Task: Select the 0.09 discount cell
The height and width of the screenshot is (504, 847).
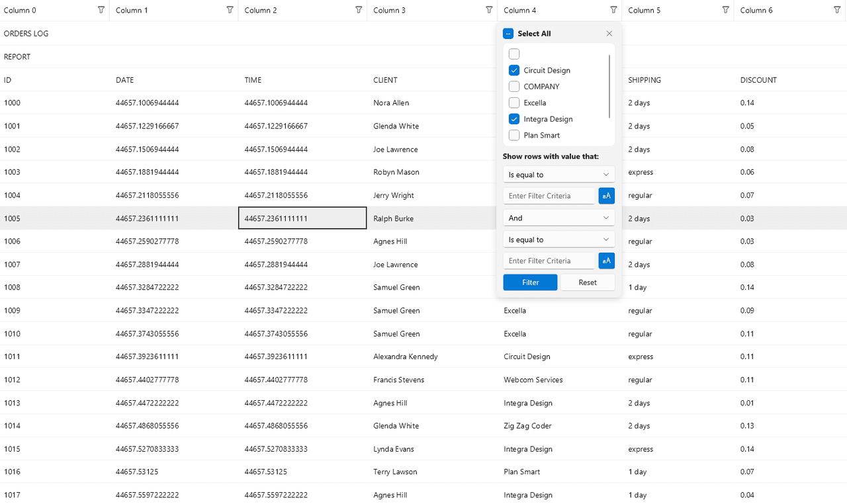Action: click(x=791, y=310)
